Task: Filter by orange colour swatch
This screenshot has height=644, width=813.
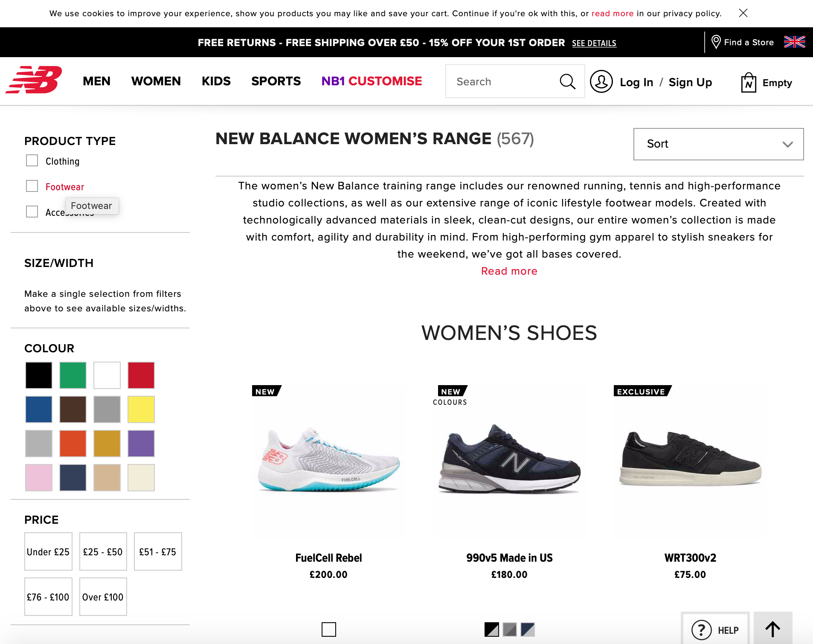Action: pos(73,444)
